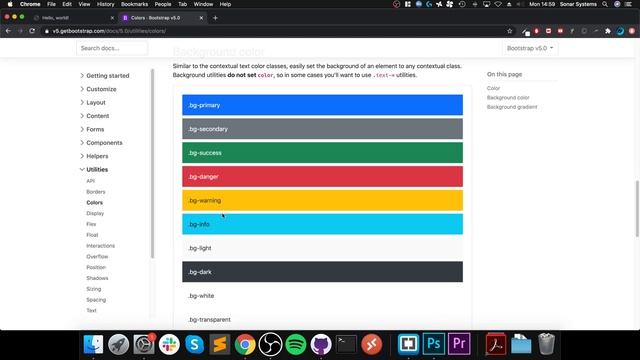640x360 pixels.
Task: Open the View menu
Action: tap(84, 4)
